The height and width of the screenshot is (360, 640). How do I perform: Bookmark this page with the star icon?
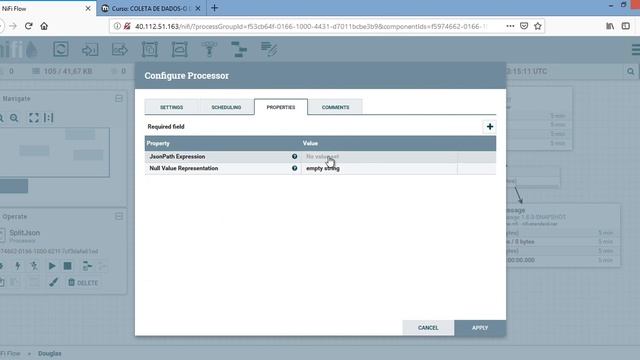coord(538,26)
